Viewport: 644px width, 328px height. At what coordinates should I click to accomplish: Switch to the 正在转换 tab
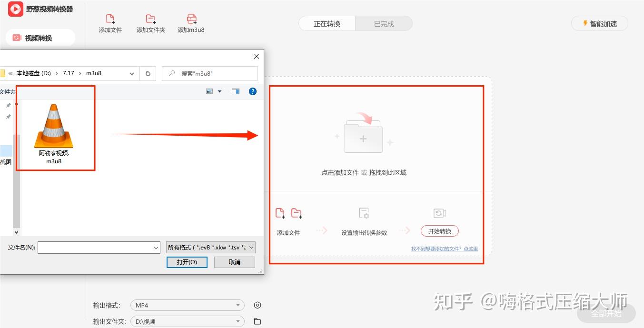pyautogui.click(x=327, y=23)
